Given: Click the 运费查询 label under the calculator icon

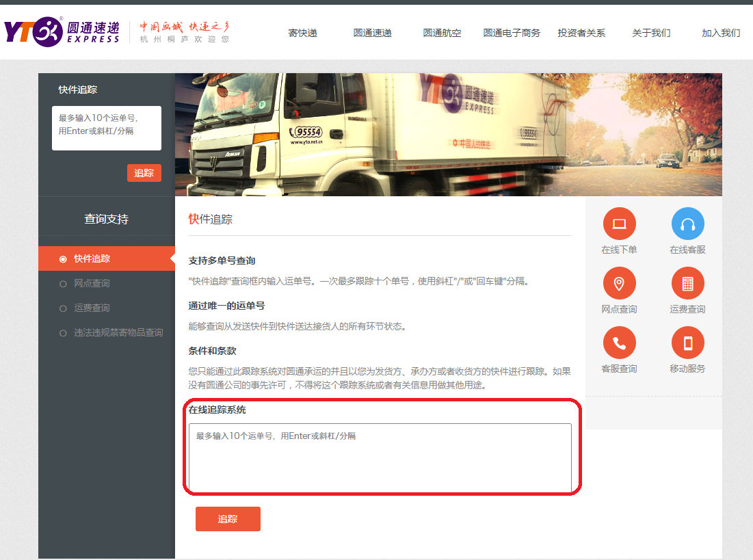Looking at the screenshot, I should point(688,309).
